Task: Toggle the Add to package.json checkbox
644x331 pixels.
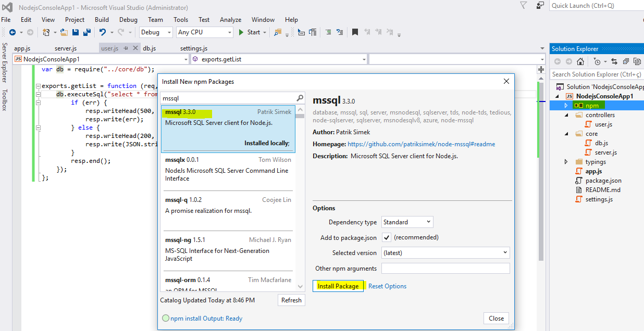Action: pos(387,237)
